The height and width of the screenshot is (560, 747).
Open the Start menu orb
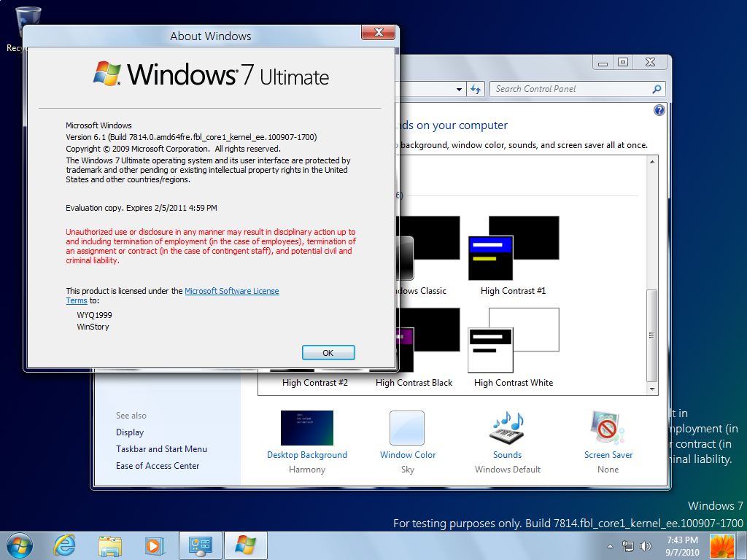point(20,545)
